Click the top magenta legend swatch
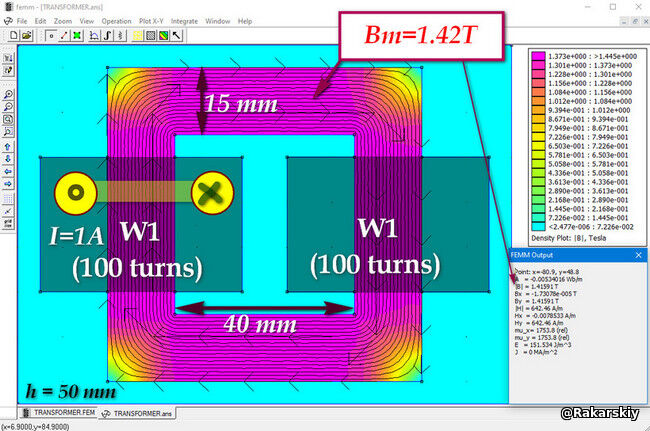Image resolution: width=650 pixels, height=431 pixels. (x=538, y=56)
